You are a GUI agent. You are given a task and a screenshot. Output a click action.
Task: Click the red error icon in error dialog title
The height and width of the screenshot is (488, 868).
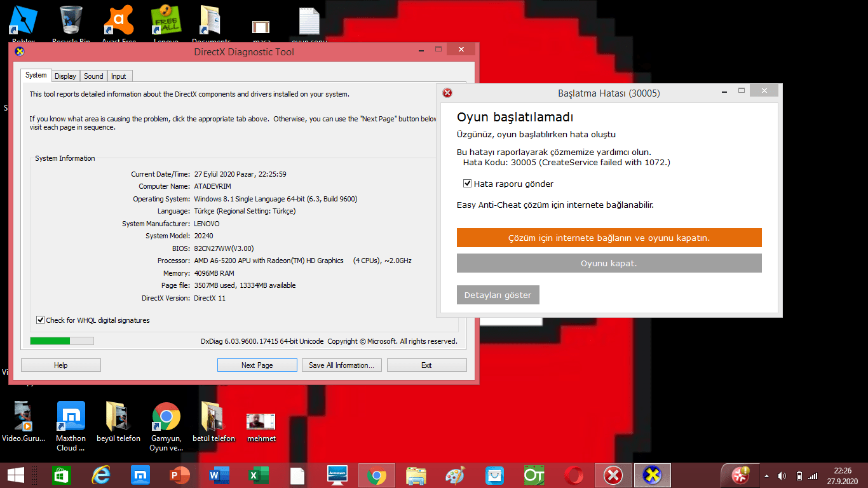447,93
